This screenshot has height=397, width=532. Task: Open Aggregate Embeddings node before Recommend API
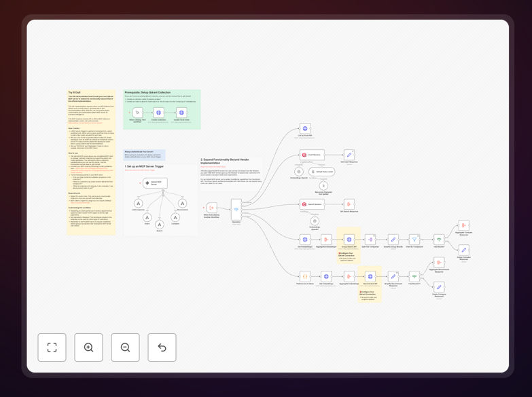click(x=349, y=277)
